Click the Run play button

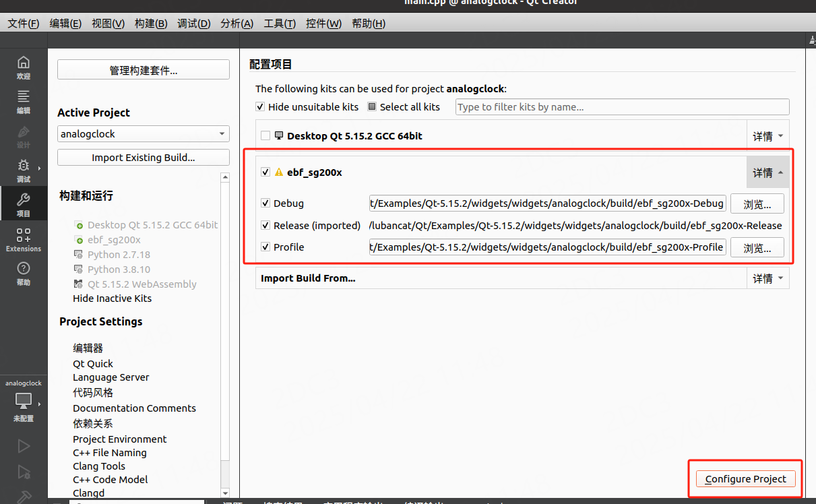pyautogui.click(x=24, y=445)
